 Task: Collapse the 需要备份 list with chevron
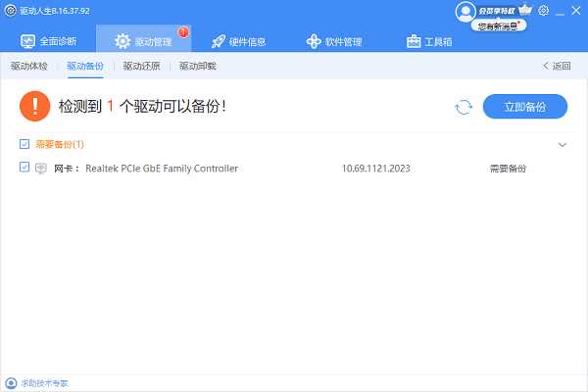coord(563,144)
